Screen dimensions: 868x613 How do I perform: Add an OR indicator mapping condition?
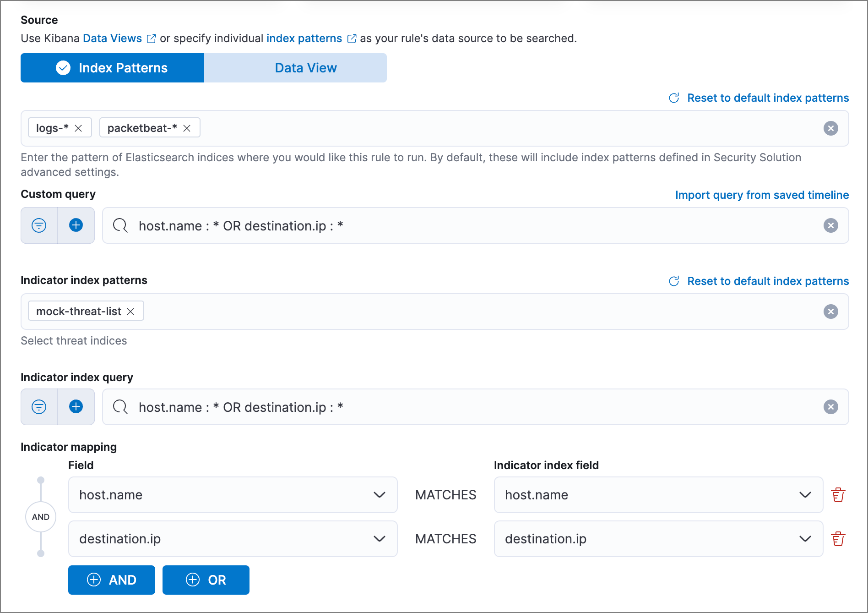[206, 580]
